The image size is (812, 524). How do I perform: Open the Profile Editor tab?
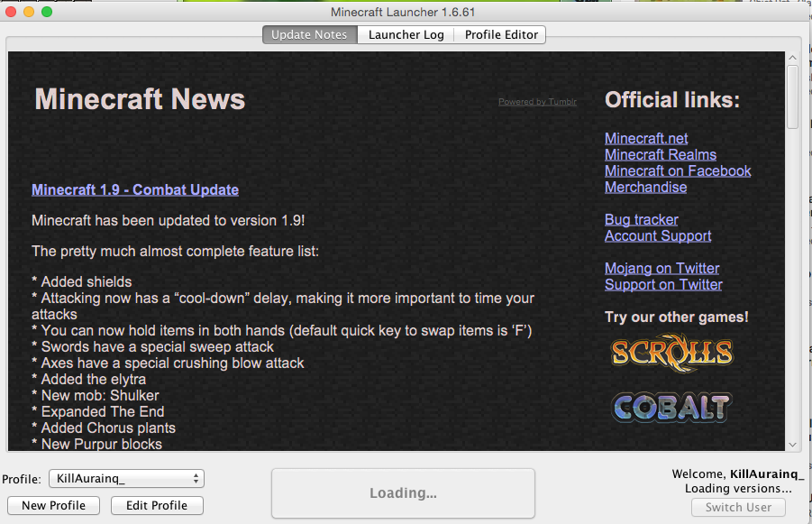(x=501, y=35)
